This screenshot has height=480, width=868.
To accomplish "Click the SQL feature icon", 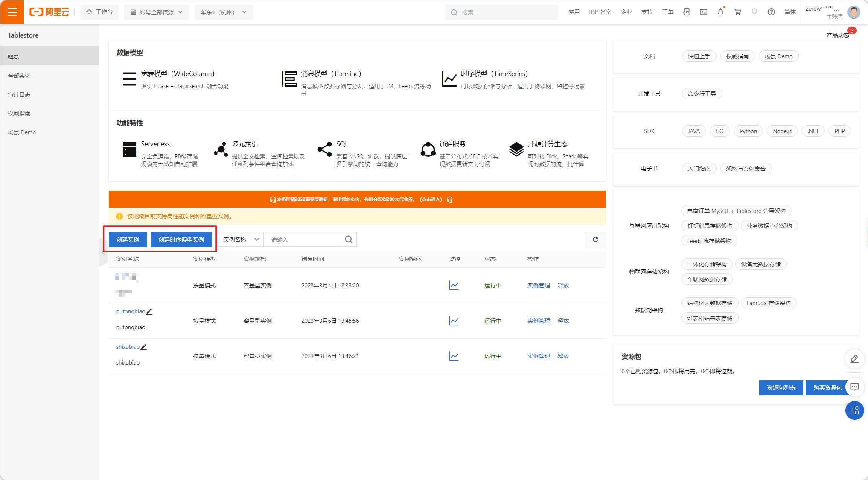I will (x=325, y=149).
